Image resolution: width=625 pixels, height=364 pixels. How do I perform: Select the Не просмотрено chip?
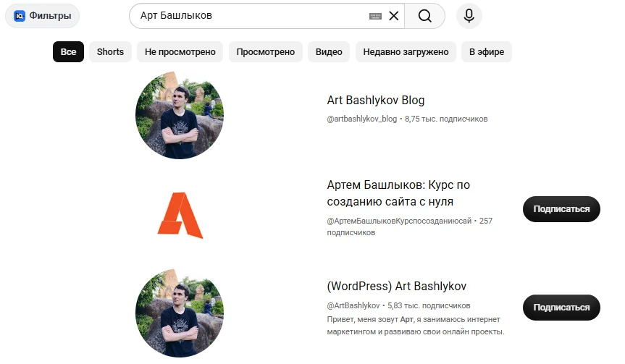coord(180,52)
